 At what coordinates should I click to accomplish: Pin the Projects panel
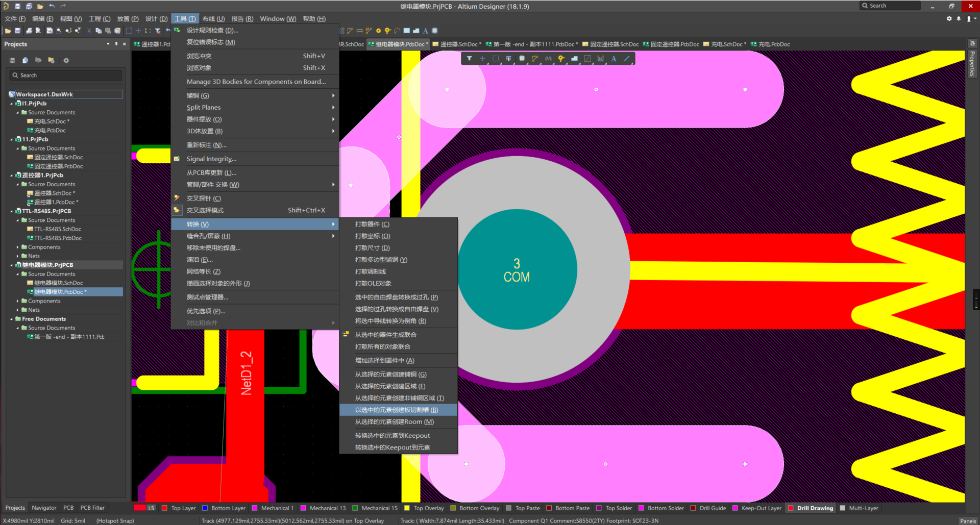pos(116,44)
